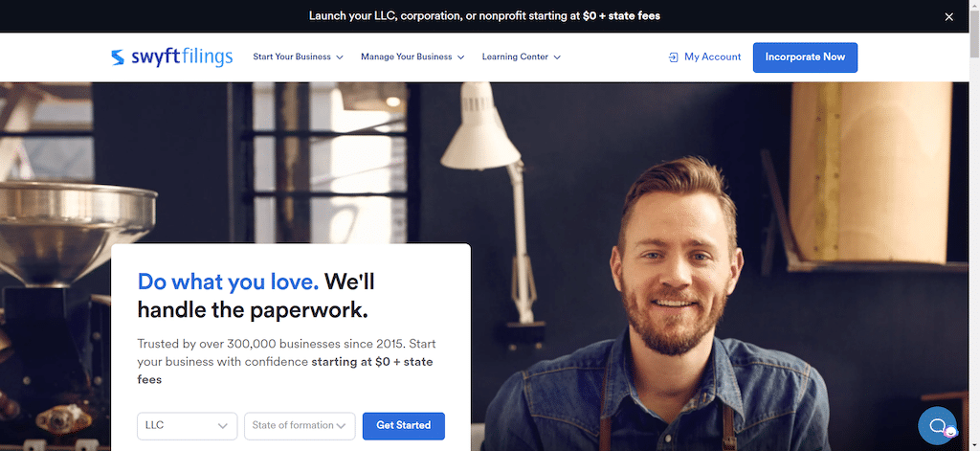Click the scrollbar up arrow

(x=974, y=5)
